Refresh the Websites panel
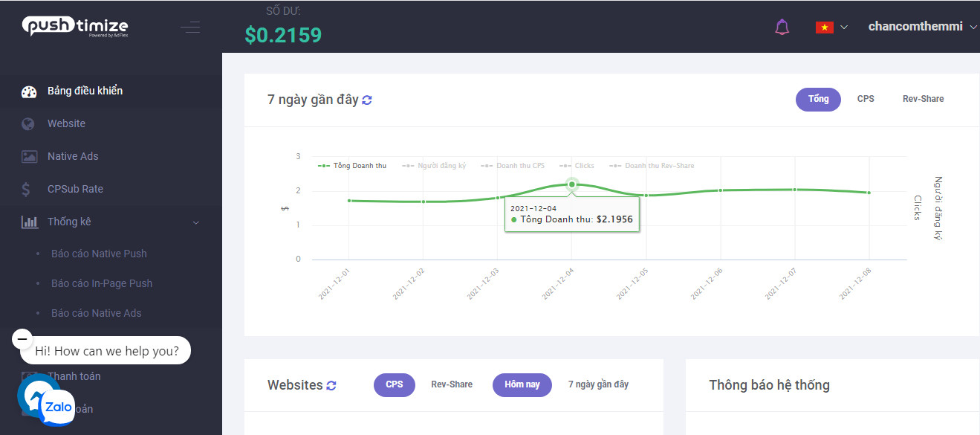Viewport: 980px width, 435px height. click(x=331, y=385)
